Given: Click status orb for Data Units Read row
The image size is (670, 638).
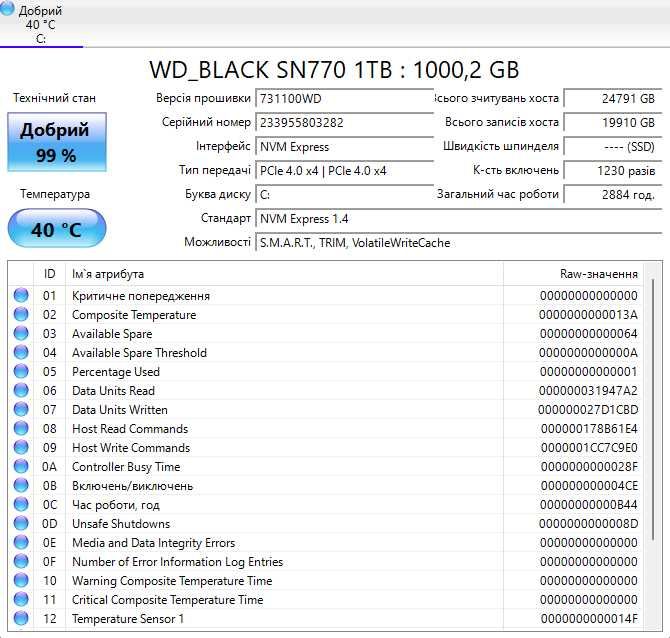Looking at the screenshot, I should click(x=21, y=391).
